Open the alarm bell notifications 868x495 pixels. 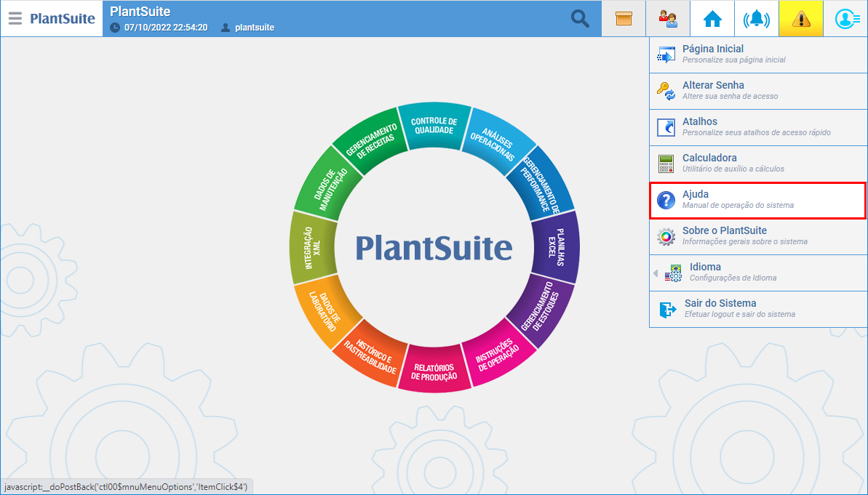click(x=757, y=19)
